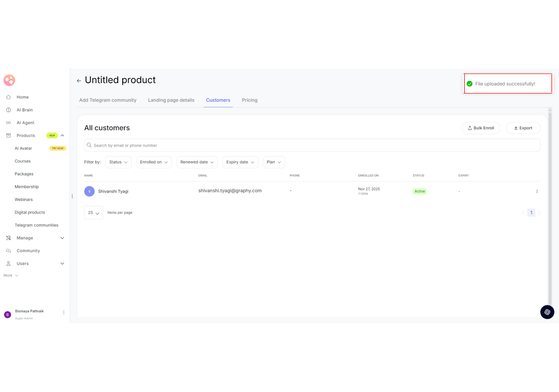The height and width of the screenshot is (392, 559).
Task: Open the Enrolled on filter dropdown
Action: [154, 162]
